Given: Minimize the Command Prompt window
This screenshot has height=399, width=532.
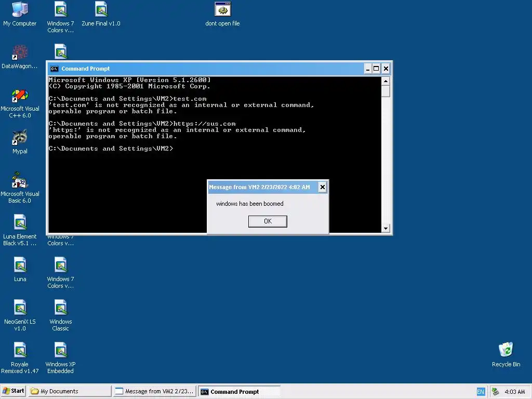Looking at the screenshot, I should (368, 69).
